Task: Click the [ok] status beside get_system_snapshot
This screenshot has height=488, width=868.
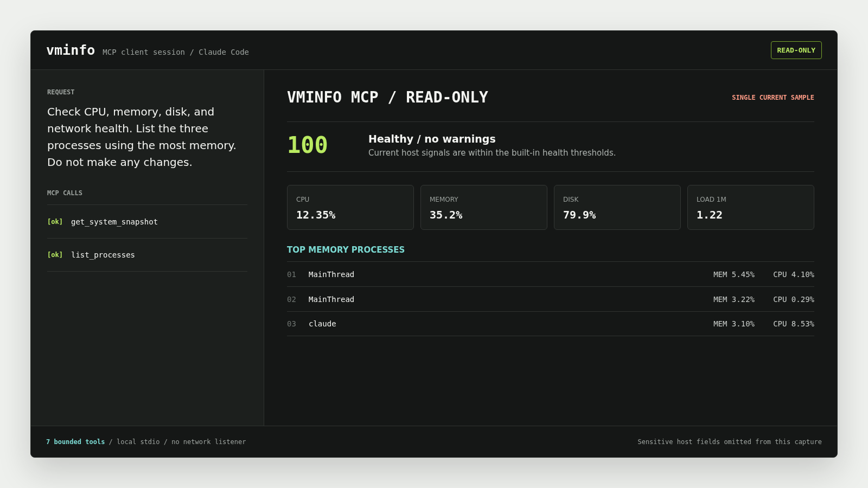Action: [55, 222]
